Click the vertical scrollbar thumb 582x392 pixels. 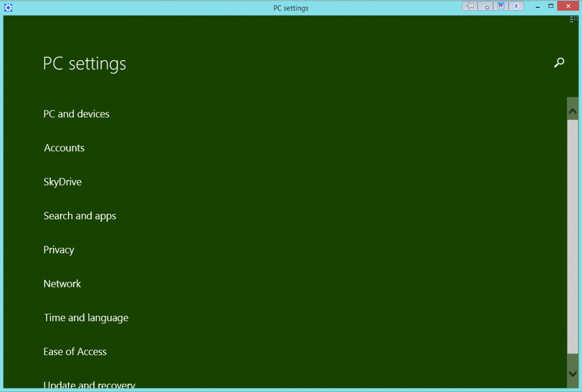(x=573, y=235)
